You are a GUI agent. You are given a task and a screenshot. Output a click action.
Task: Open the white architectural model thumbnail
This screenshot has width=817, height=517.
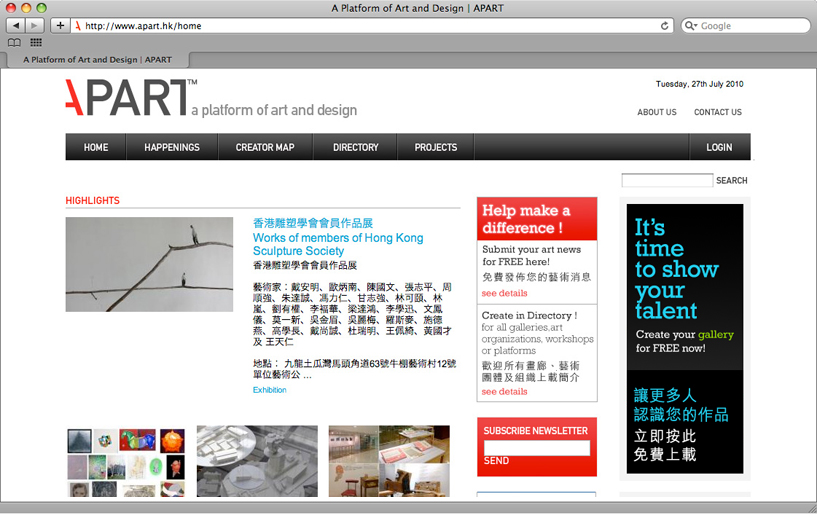click(257, 461)
